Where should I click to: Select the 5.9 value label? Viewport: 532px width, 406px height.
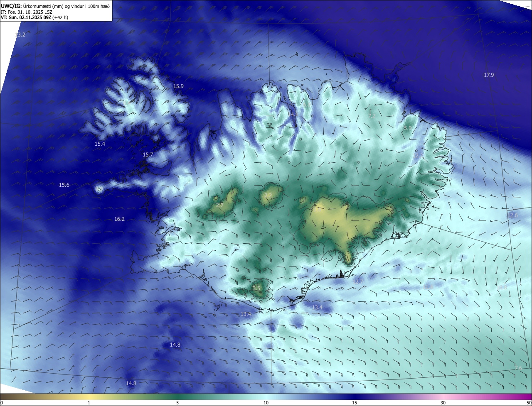(408, 129)
